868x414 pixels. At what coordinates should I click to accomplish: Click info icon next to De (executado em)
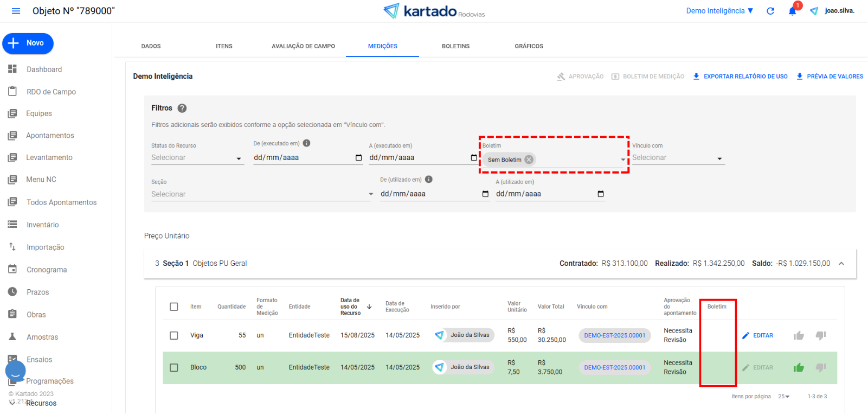pyautogui.click(x=306, y=143)
